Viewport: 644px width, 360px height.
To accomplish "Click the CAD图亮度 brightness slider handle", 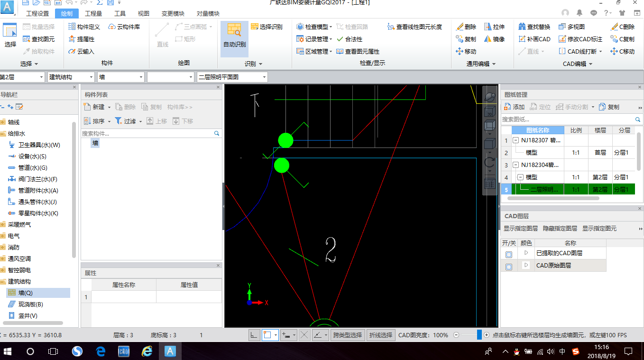I will point(479,335).
